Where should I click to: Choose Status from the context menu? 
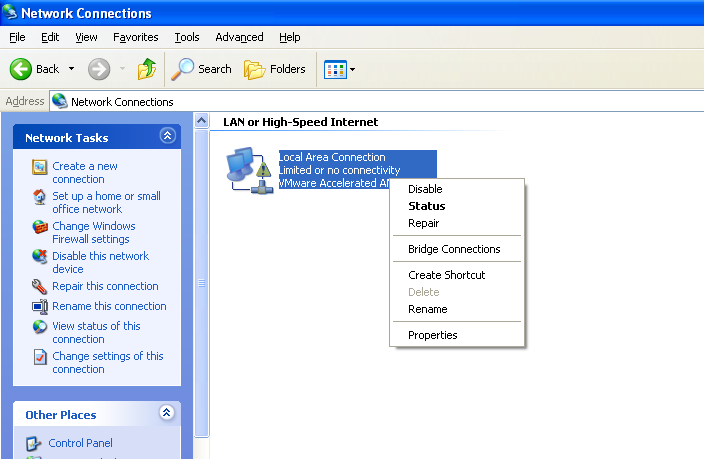(457, 206)
